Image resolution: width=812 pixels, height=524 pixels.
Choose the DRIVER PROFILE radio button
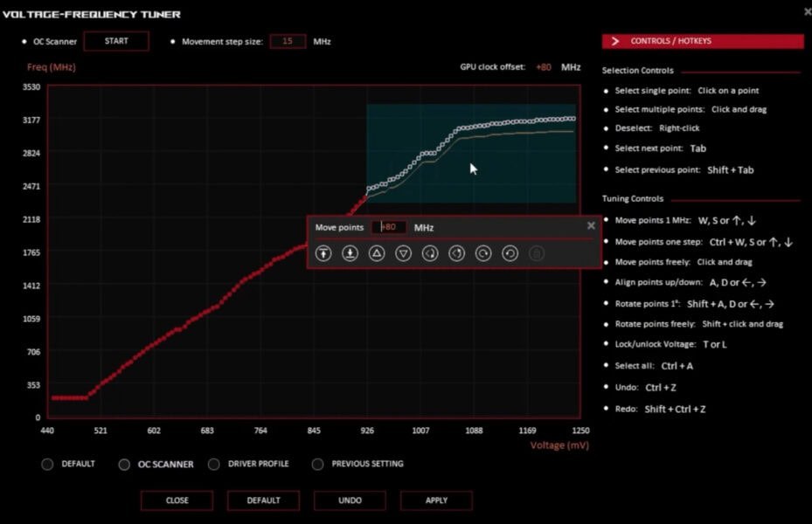pos(212,464)
